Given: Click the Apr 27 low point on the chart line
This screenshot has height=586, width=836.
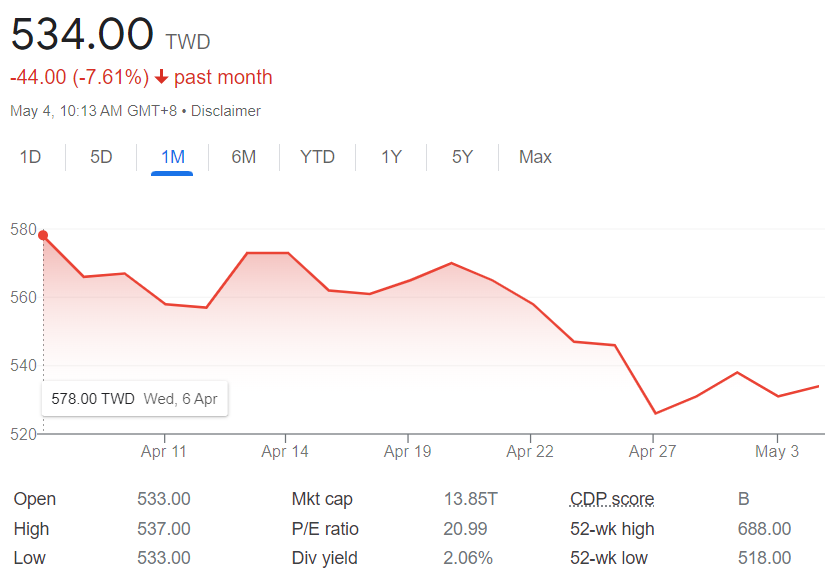Looking at the screenshot, I should click(x=655, y=413).
